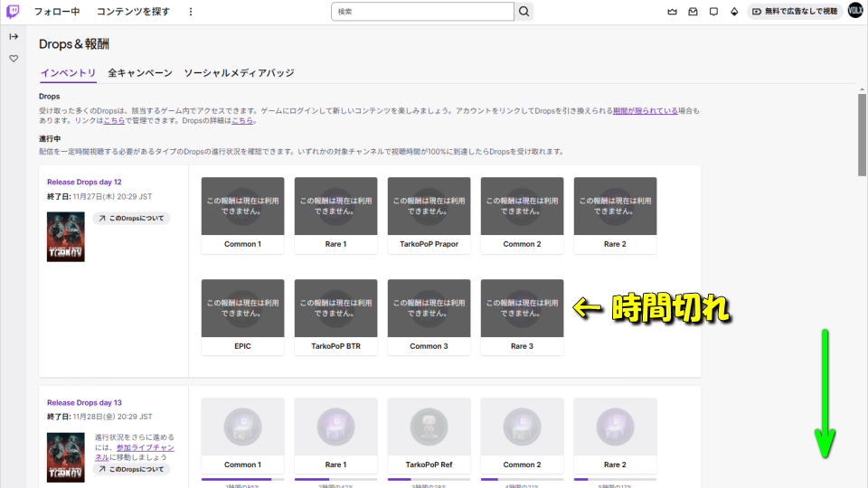Viewport: 868px width, 488px height.
Task: Select the Common 3 reward card
Action: (x=429, y=317)
